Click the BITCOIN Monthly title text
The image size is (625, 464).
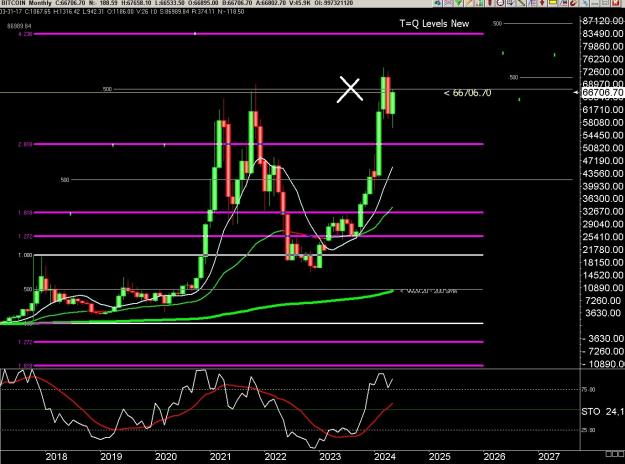[x=26, y=3]
